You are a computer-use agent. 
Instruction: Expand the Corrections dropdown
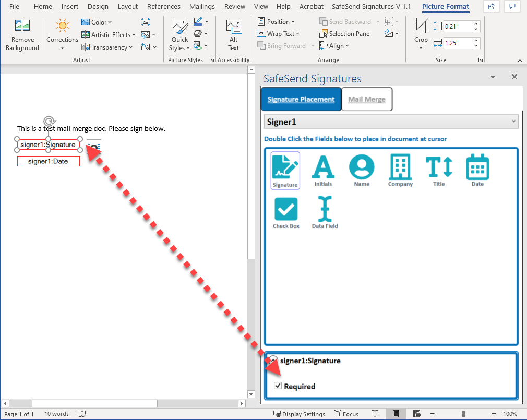coord(62,35)
